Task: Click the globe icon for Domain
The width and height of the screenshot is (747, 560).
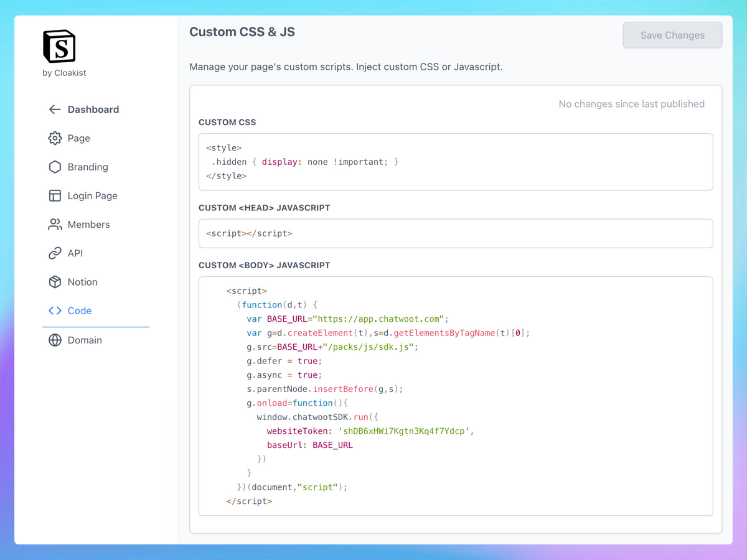Action: [x=55, y=340]
